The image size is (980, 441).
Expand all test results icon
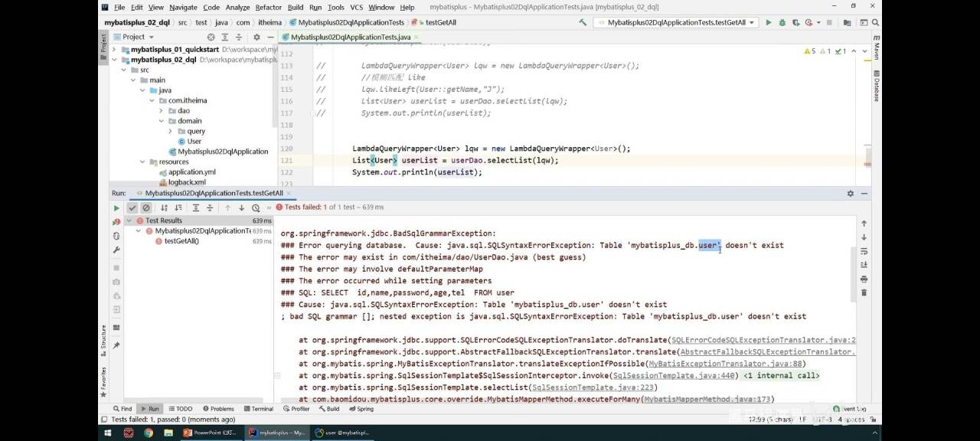196,207
